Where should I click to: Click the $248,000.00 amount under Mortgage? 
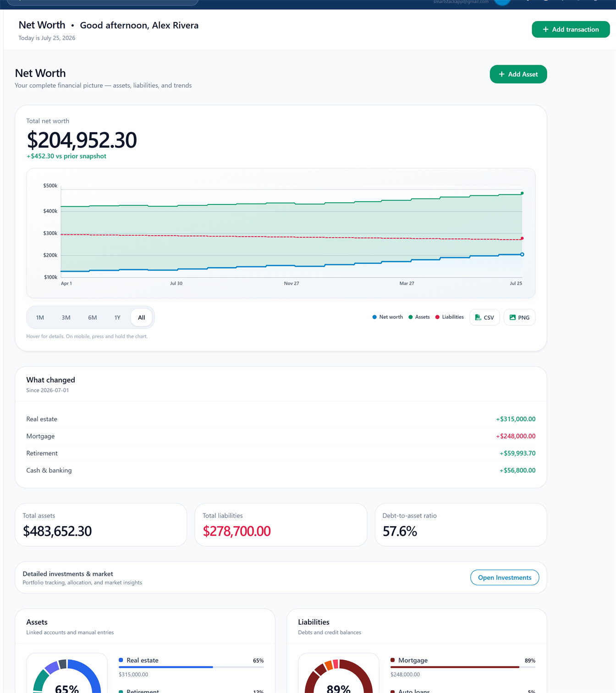click(405, 675)
